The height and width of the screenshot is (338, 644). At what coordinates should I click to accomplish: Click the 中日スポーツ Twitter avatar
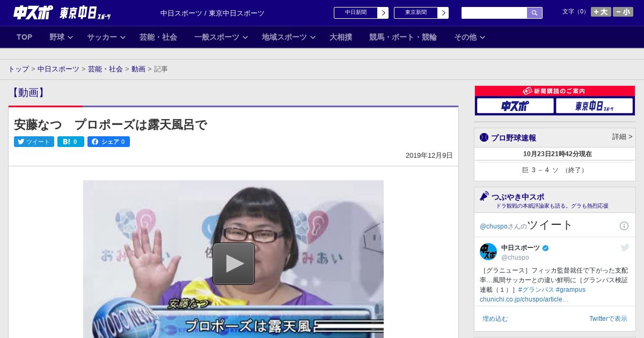click(x=488, y=252)
